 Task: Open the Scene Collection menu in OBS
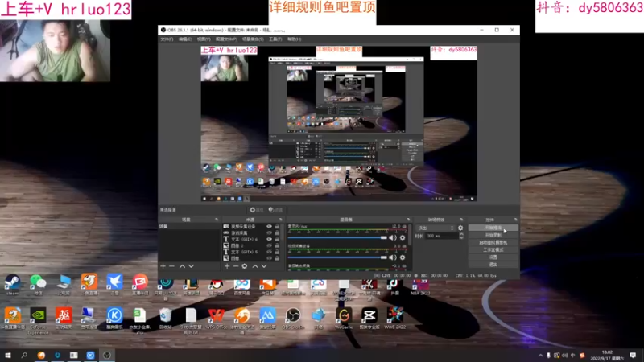[253, 39]
